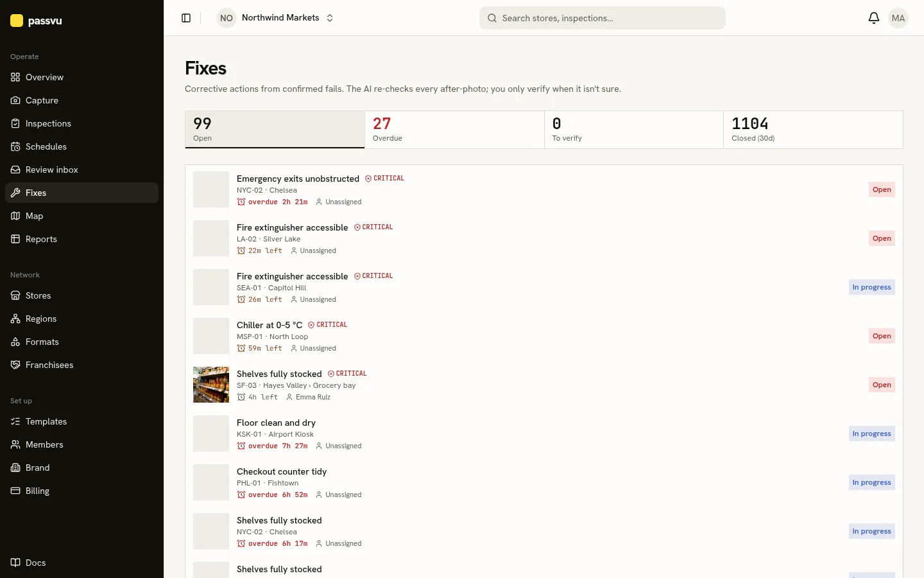Open the Map view
Screen dimensions: 924x578
point(81,216)
